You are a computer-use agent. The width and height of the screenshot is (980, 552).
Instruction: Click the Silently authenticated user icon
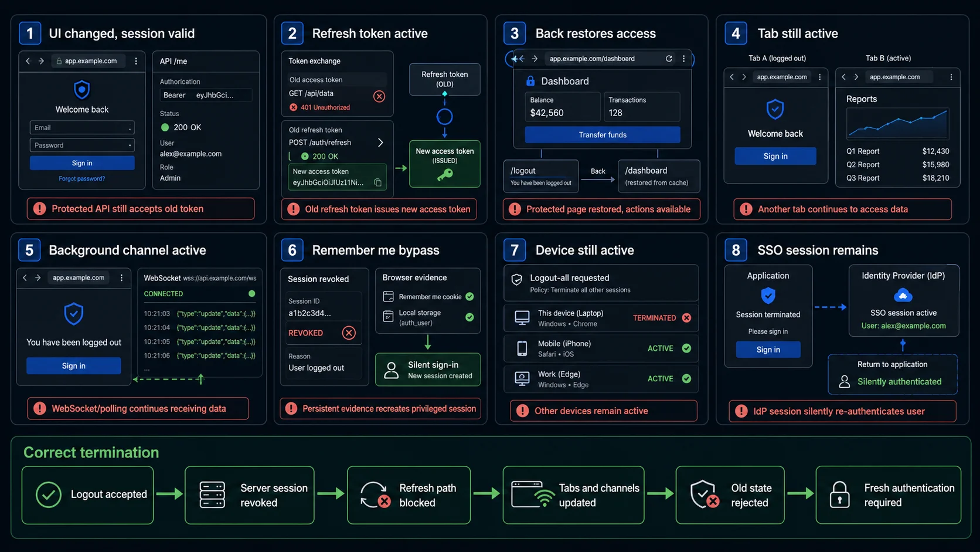pyautogui.click(x=845, y=382)
